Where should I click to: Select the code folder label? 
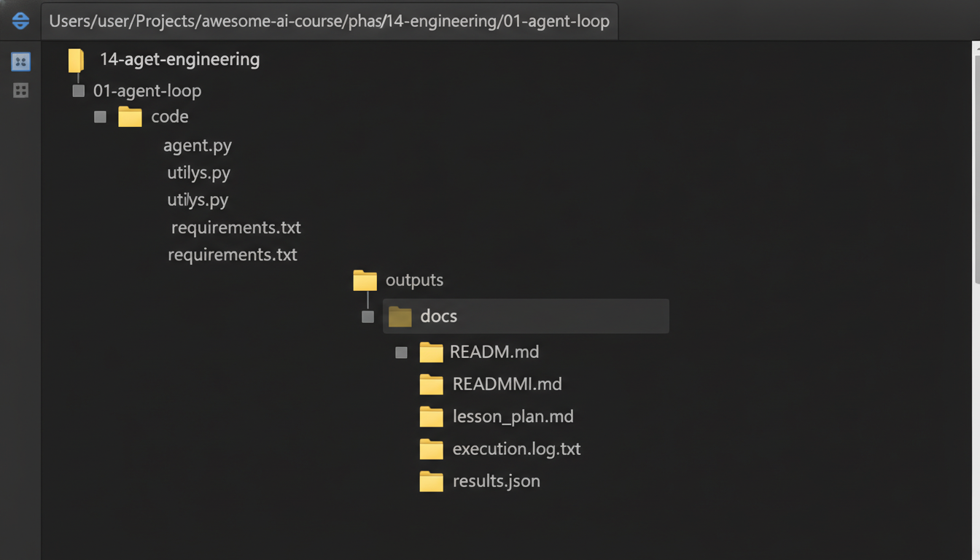coord(170,117)
